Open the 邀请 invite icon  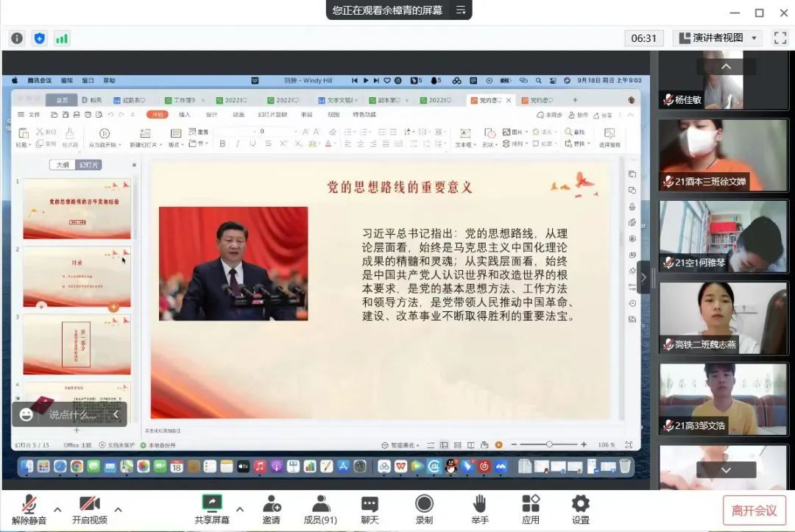271,510
